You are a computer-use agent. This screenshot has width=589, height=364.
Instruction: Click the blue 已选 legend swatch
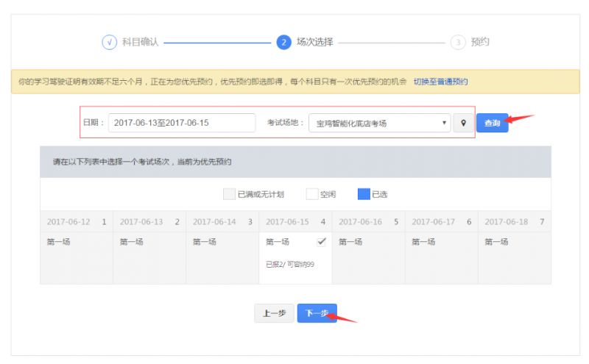[x=364, y=195]
